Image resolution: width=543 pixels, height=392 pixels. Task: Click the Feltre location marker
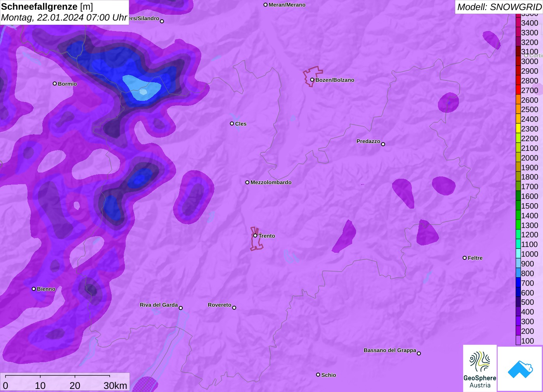465,258
